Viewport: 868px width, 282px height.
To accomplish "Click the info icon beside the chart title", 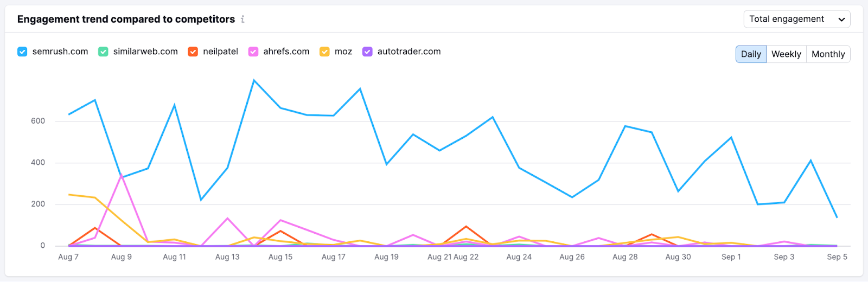I will tap(242, 20).
